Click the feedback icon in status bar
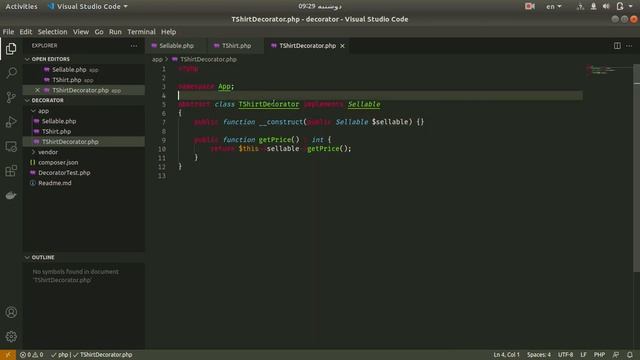640x360 pixels. coord(616,355)
